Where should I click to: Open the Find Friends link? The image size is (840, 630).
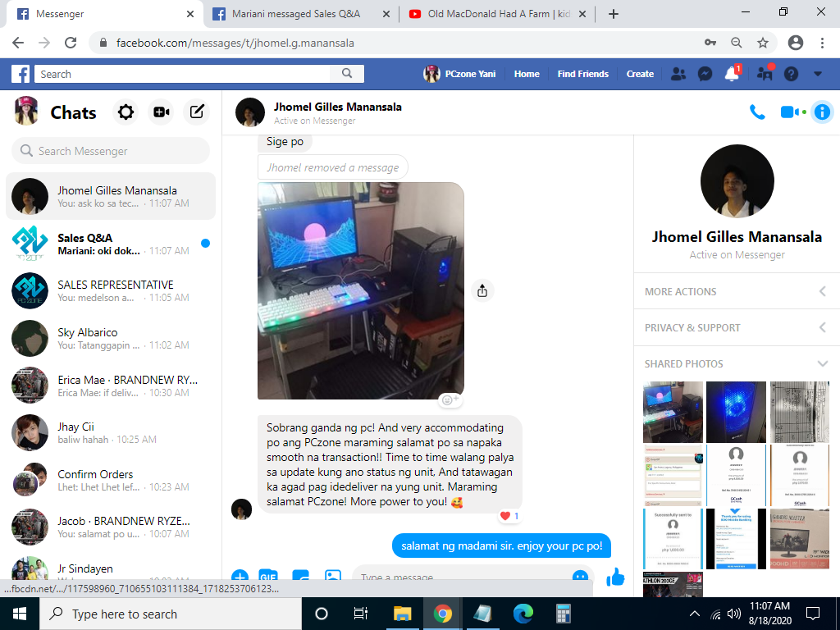[x=582, y=74]
